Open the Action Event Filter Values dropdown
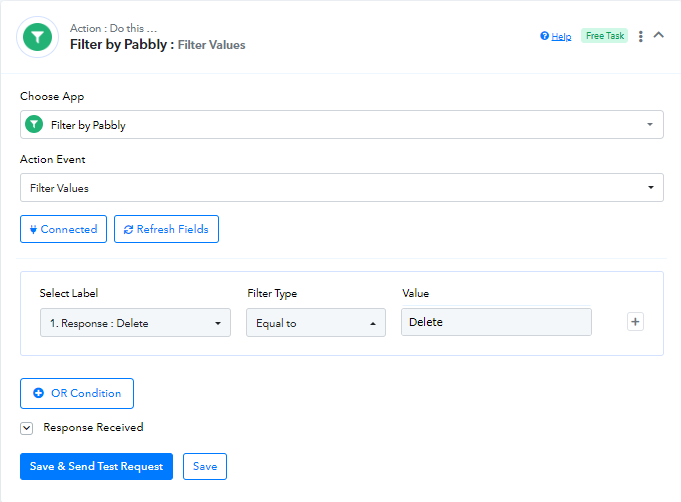681x502 pixels. tap(342, 188)
